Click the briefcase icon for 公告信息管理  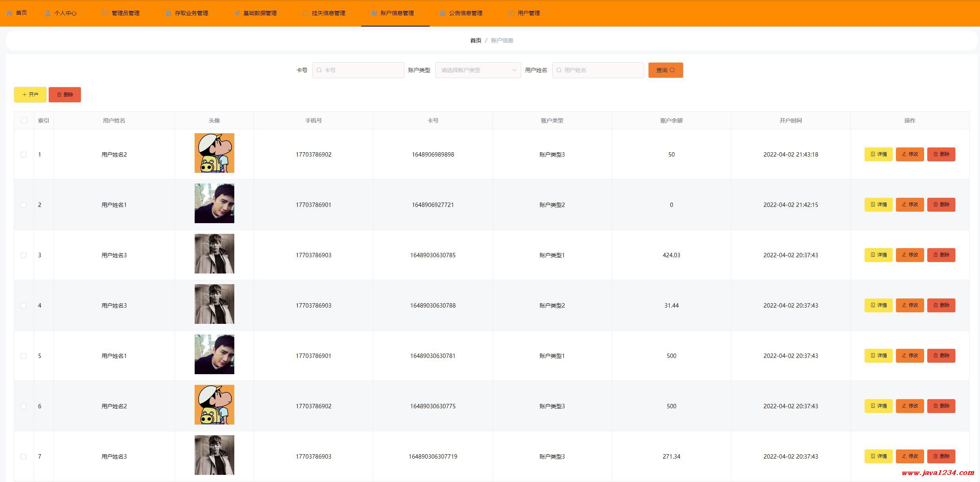point(442,13)
